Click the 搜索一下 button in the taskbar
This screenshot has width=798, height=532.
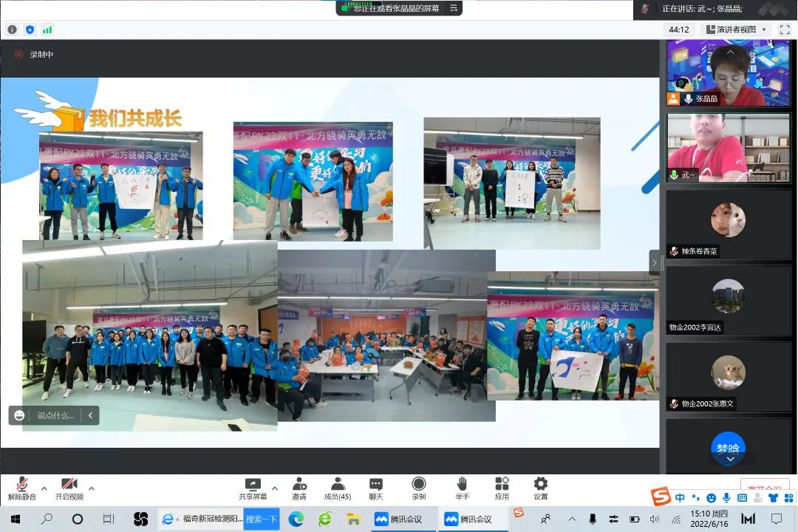pos(262,519)
